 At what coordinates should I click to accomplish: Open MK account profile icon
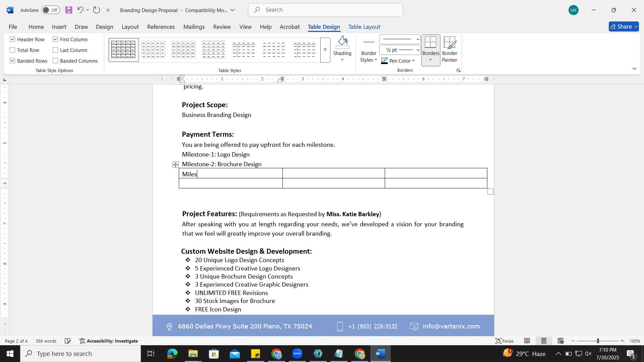pos(574,10)
